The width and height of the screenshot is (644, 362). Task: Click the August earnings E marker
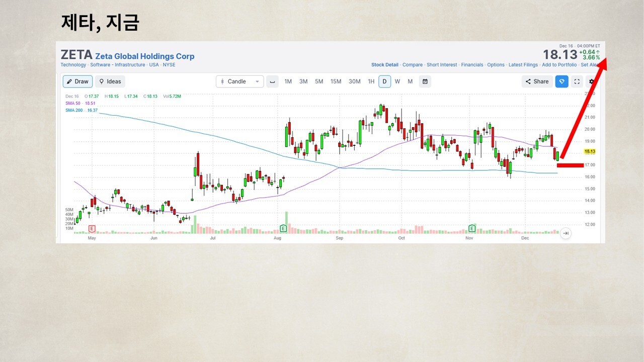(283, 229)
